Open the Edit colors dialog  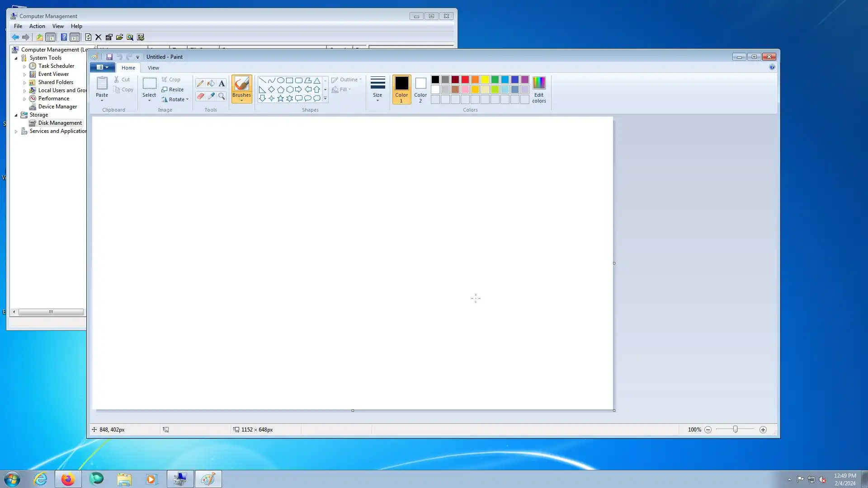(x=539, y=89)
